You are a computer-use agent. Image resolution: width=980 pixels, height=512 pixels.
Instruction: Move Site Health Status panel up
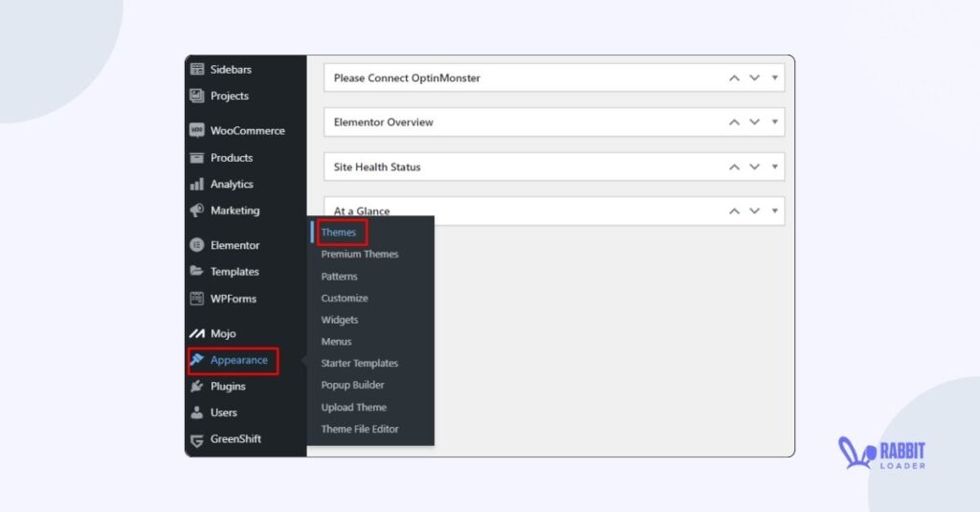click(x=734, y=167)
